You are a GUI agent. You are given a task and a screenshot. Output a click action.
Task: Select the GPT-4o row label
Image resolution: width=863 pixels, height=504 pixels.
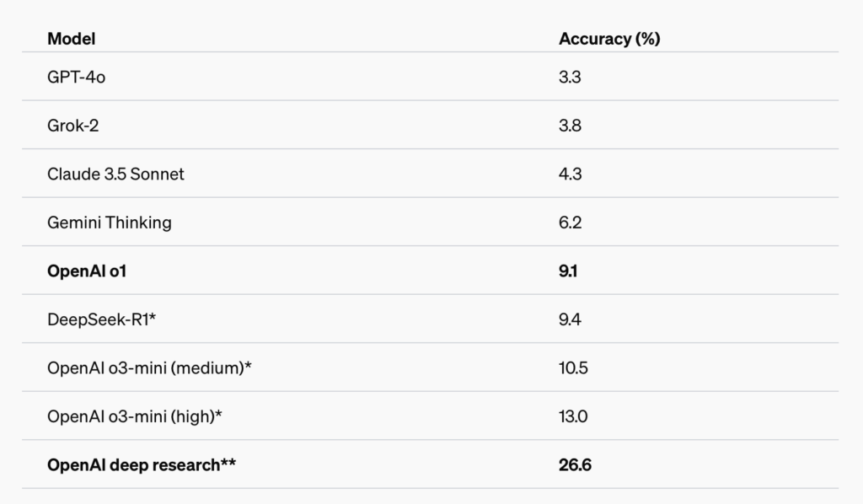pyautogui.click(x=76, y=77)
